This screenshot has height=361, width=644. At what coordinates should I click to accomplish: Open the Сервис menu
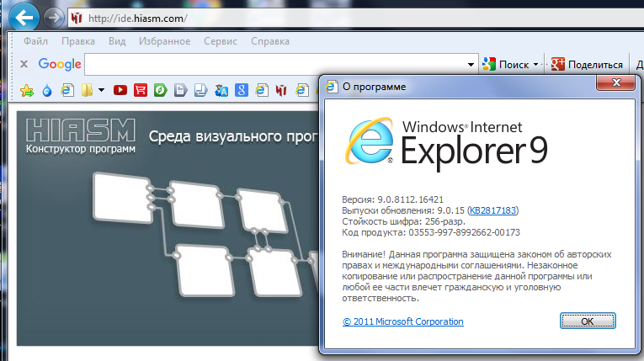pos(221,41)
